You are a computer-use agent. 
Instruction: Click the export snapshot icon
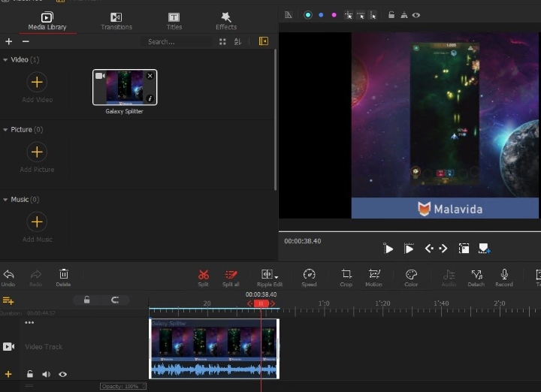[x=484, y=249]
